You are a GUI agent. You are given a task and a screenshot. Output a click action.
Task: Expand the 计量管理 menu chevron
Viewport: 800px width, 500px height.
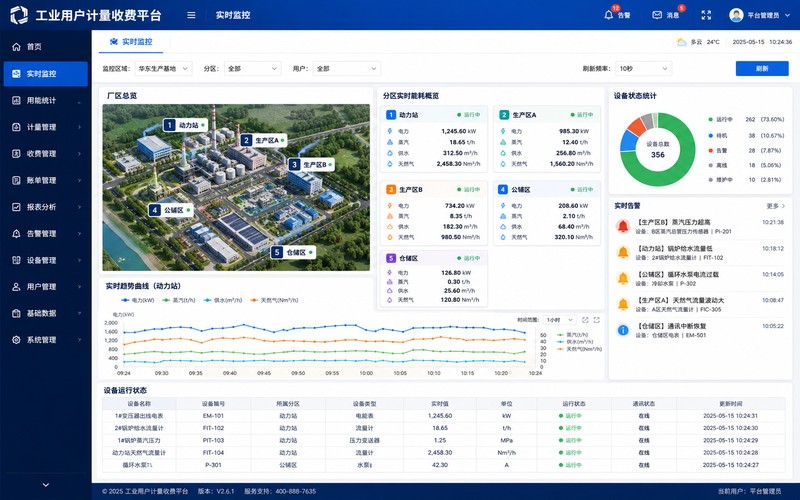[x=80, y=127]
